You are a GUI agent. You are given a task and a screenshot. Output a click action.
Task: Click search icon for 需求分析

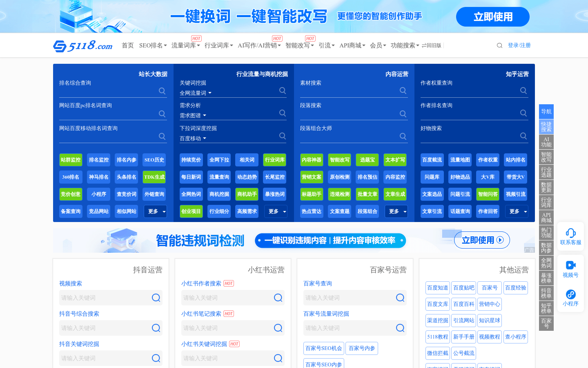[283, 113]
